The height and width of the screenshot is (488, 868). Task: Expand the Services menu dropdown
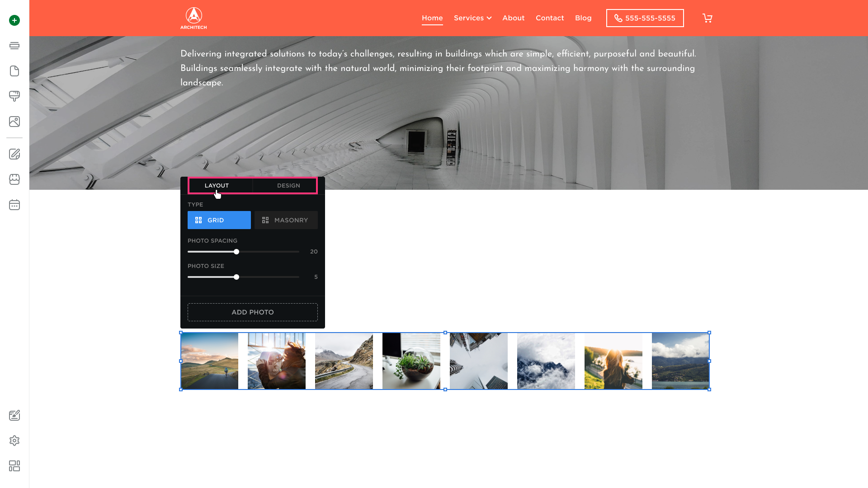coord(472,18)
